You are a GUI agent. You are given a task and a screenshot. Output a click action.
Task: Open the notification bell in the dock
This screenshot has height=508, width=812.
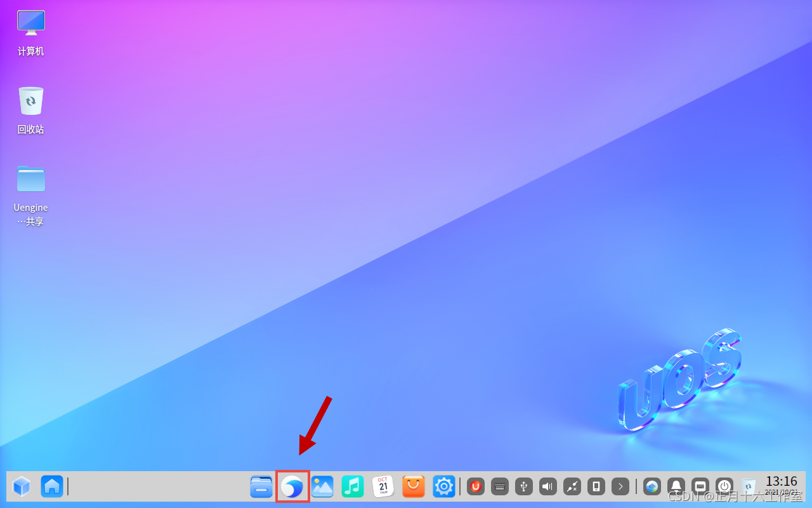[x=676, y=487]
